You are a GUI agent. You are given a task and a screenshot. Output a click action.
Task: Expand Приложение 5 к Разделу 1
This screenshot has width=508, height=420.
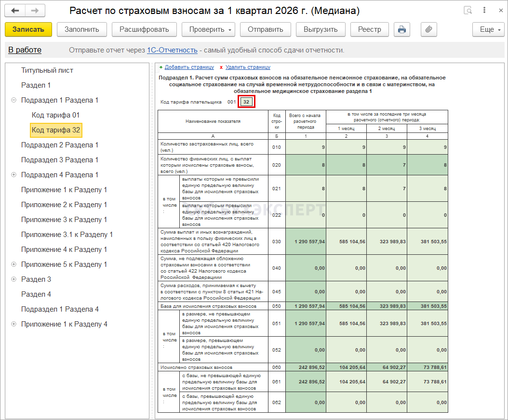[13, 264]
